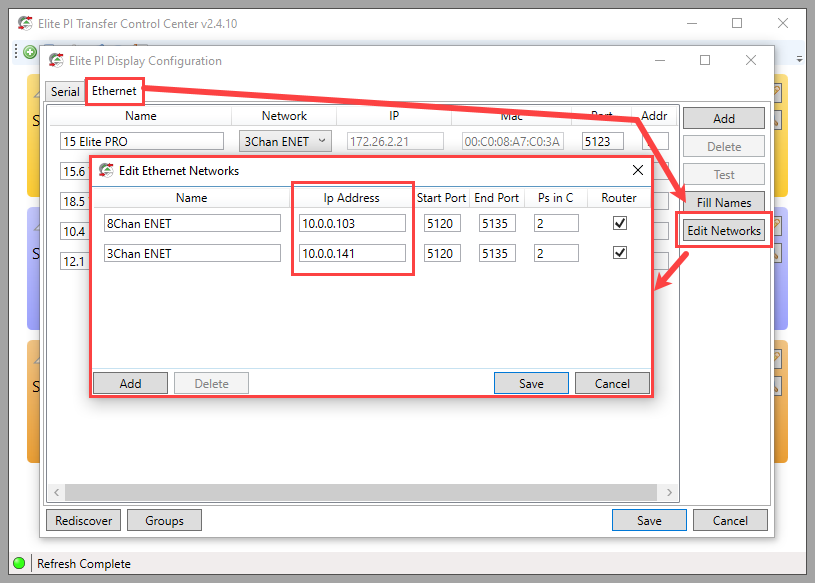
Task: Click the Elite PI logo in main title bar
Action: click(25, 23)
